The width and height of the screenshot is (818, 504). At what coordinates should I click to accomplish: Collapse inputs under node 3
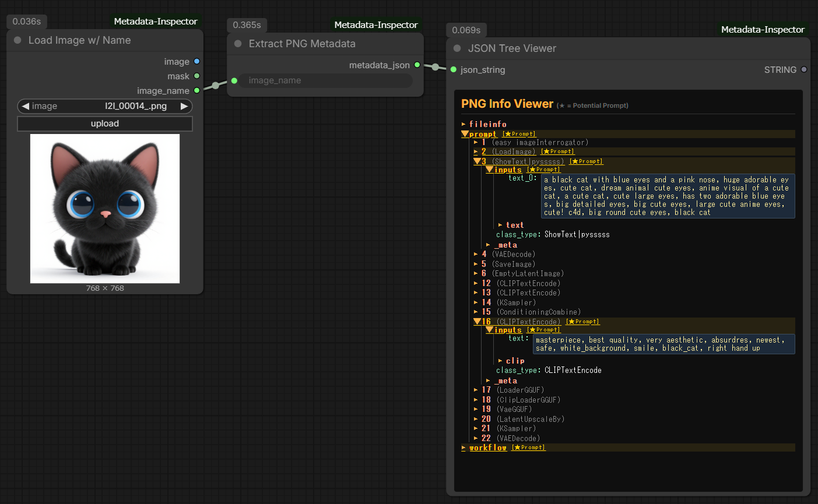click(x=489, y=170)
